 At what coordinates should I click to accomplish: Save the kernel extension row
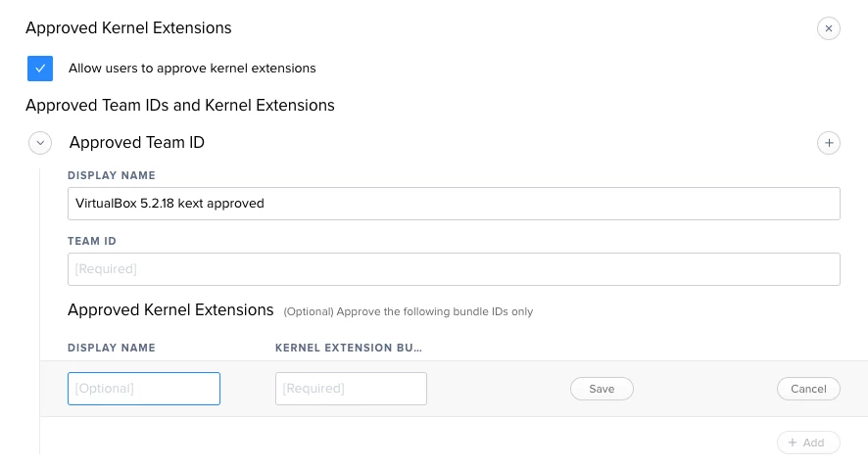(x=602, y=389)
